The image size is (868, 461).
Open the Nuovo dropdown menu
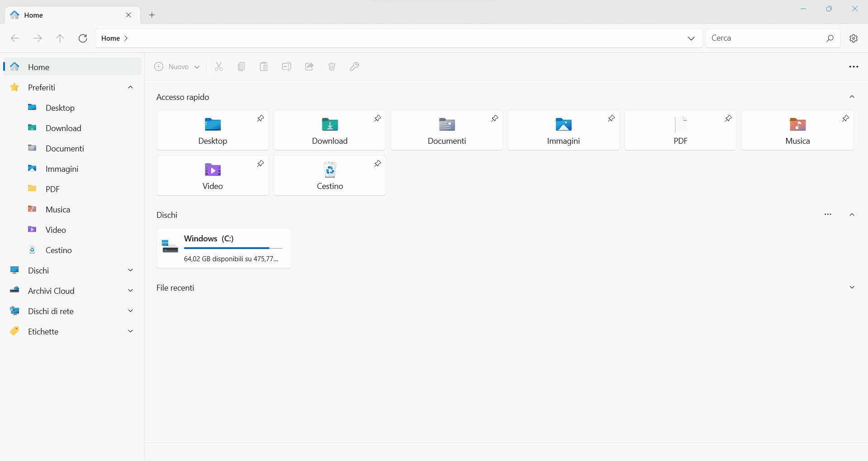(177, 67)
